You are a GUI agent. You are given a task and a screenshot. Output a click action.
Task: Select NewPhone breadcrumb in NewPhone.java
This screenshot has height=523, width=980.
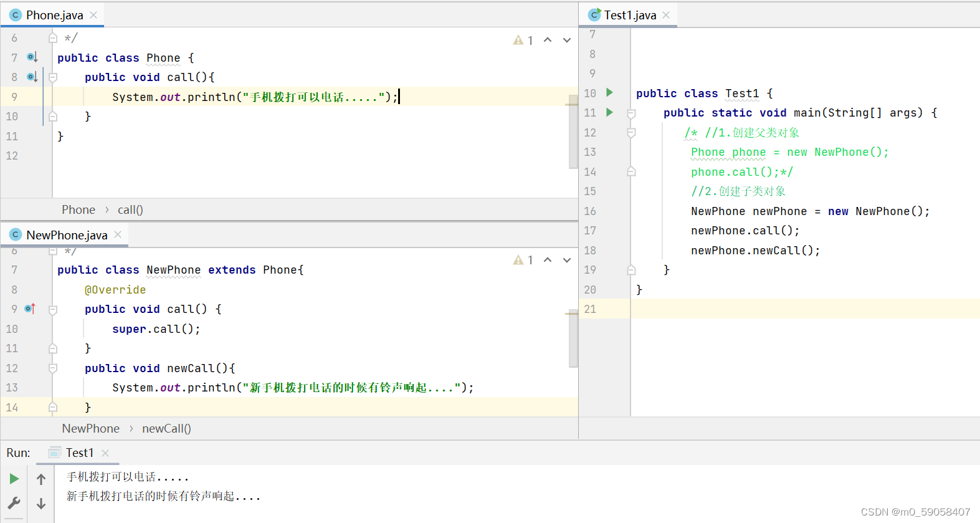tap(90, 429)
